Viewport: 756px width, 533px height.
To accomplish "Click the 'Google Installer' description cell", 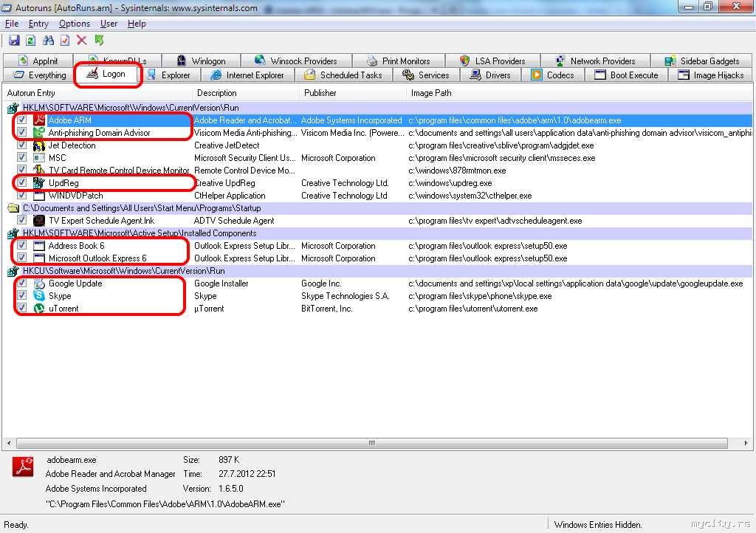I will [x=221, y=283].
